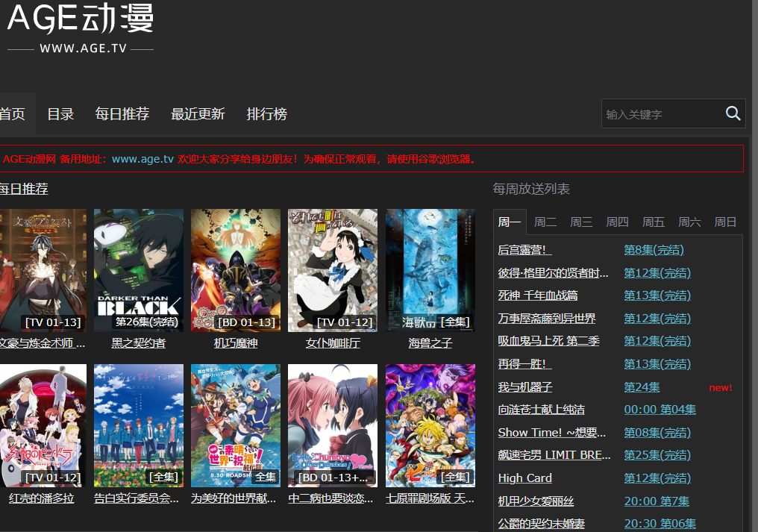
Task: Click the 红壳的潘多拉 title link
Action: click(42, 498)
